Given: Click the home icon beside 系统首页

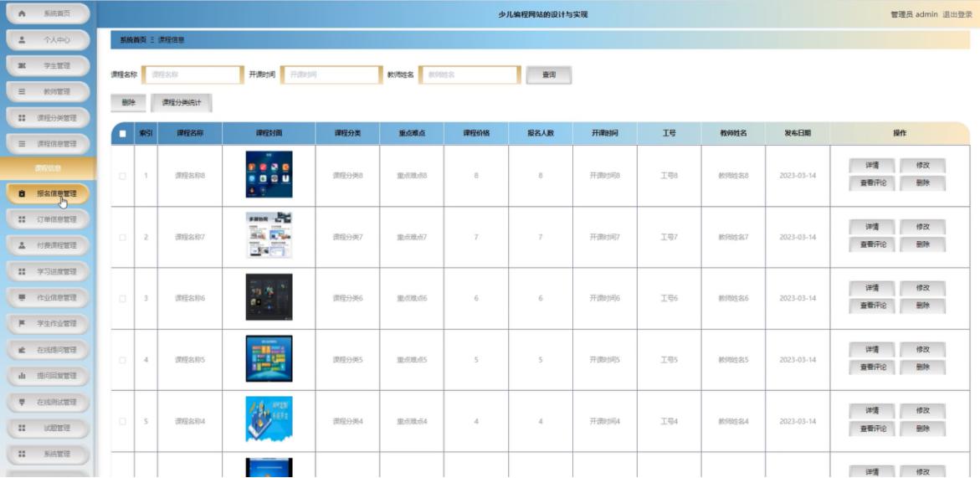Looking at the screenshot, I should (22, 13).
